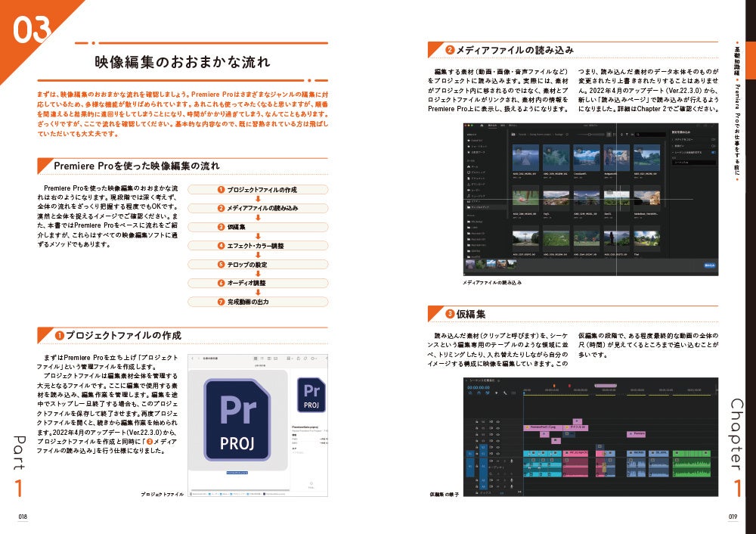This screenshot has height=534, width=756.
Task: Expand the メディアをコピー section chevron
Action: 673,139
